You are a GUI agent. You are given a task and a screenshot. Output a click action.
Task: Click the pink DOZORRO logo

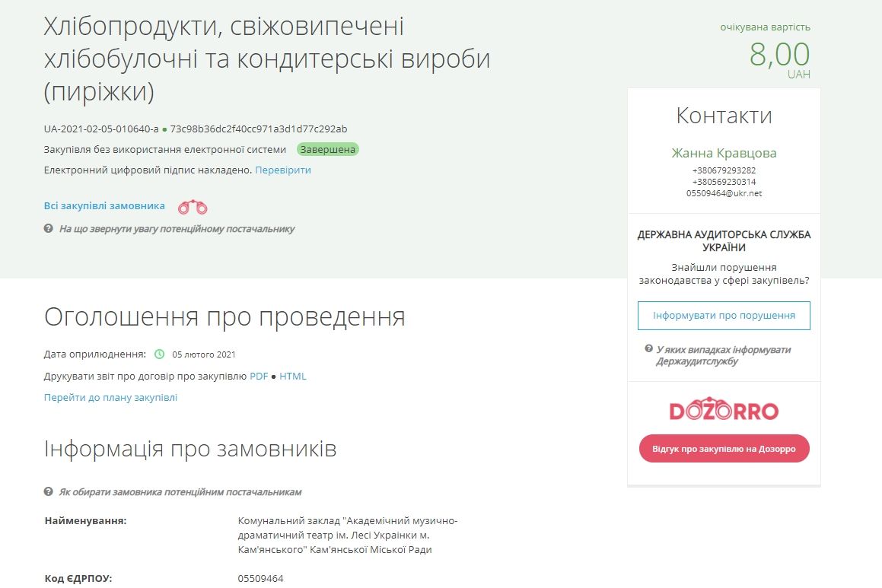[723, 408]
